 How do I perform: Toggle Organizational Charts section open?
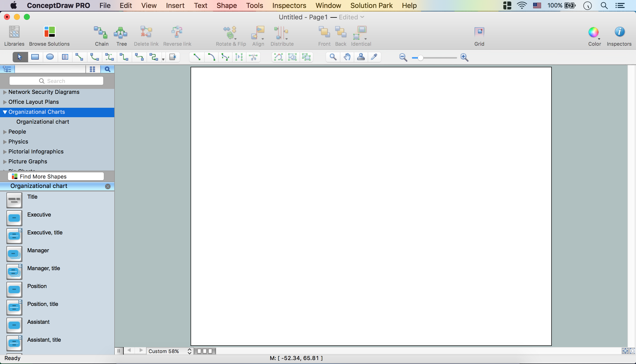[4, 112]
